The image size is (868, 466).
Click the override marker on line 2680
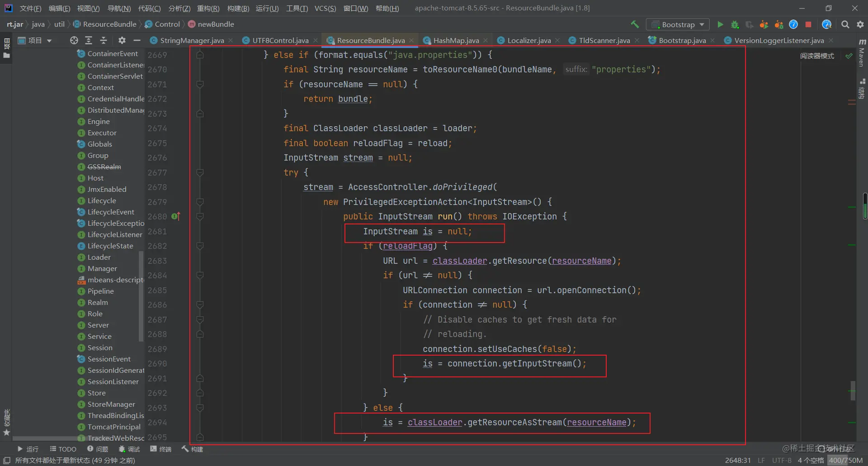click(176, 217)
